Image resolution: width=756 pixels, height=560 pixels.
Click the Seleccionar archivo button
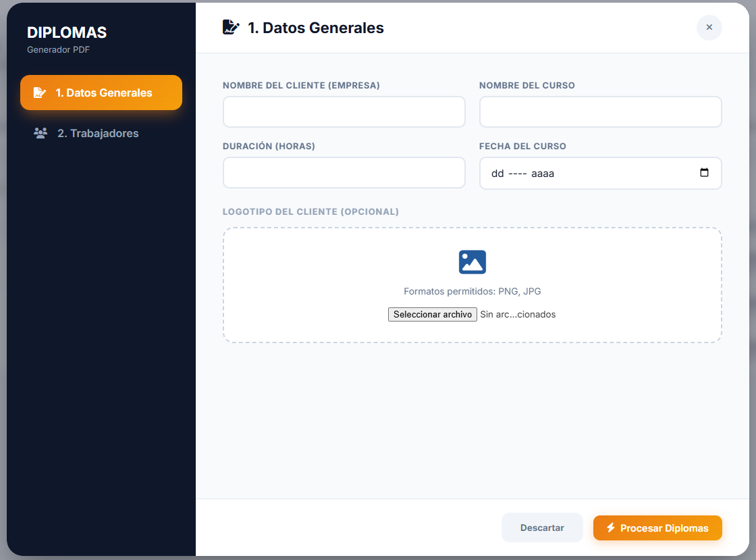click(433, 315)
